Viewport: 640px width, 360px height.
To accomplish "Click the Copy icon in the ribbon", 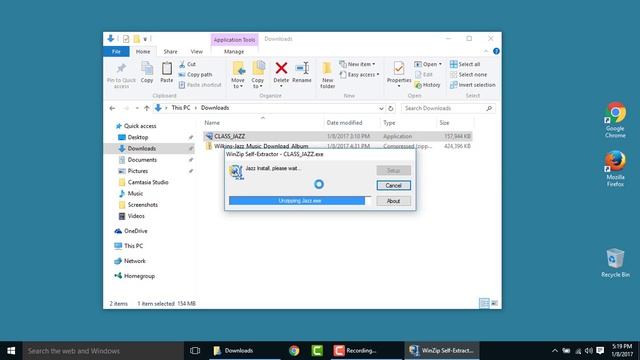I will coord(147,72).
